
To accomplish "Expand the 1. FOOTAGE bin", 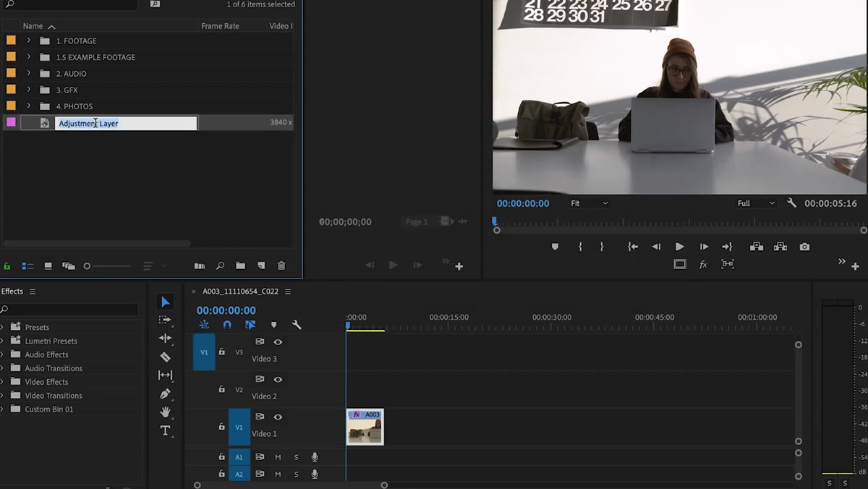I will point(28,41).
